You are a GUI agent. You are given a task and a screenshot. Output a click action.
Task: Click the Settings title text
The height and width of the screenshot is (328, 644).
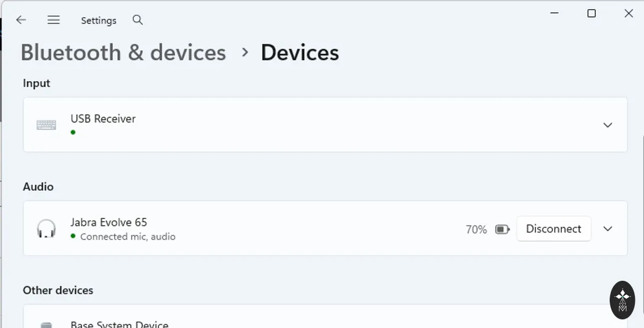[x=99, y=20]
